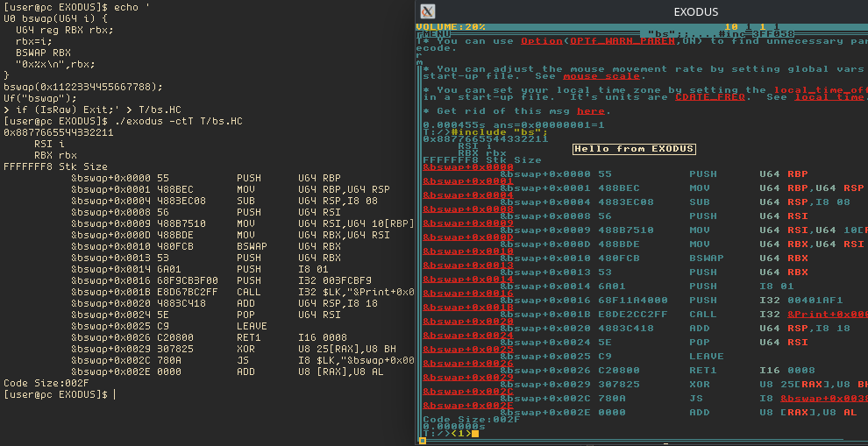Click the &bswap+0x002C red link
The height and width of the screenshot is (446, 868).
coord(468,391)
